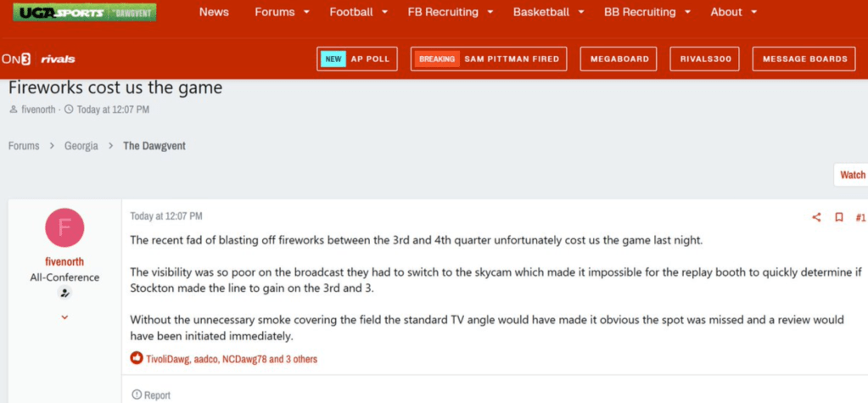Open the Basketball dropdown menu
Screen dimensions: 868x403
pyautogui.click(x=580, y=13)
